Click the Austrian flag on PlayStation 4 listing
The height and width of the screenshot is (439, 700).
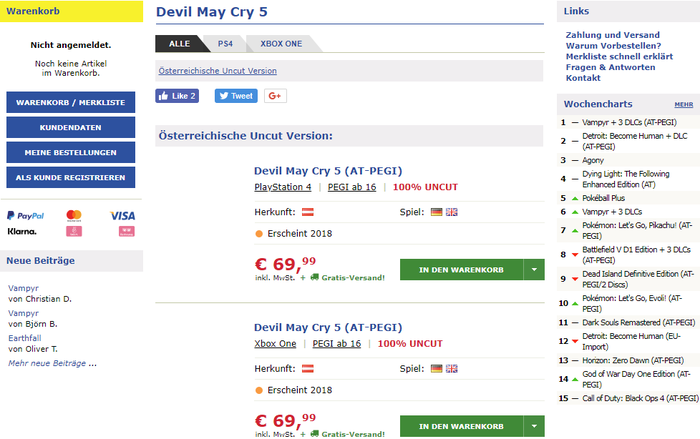click(x=309, y=212)
